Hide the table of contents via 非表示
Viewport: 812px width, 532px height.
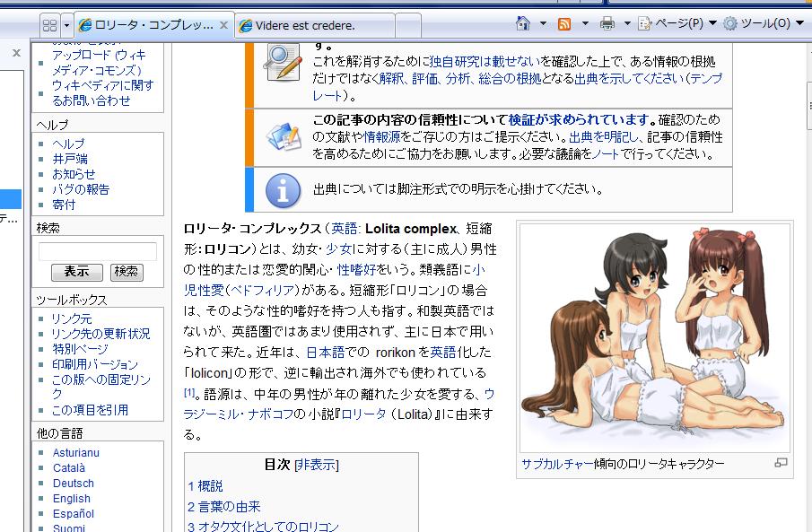pyautogui.click(x=317, y=465)
